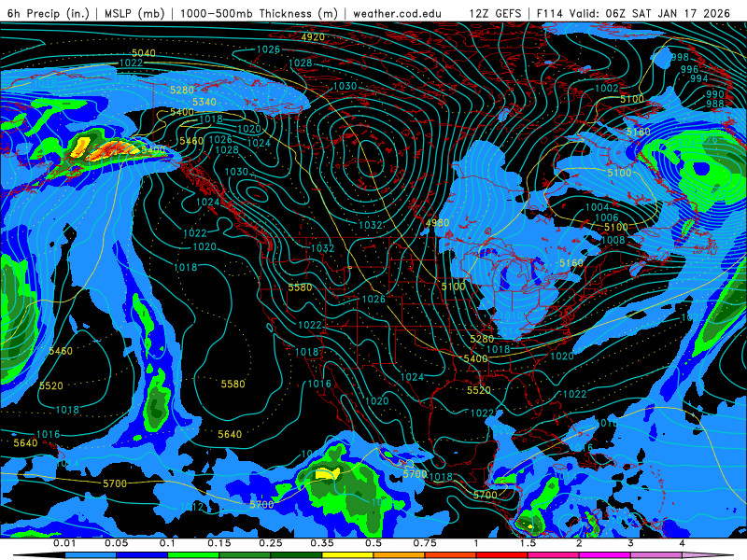The height and width of the screenshot is (560, 747).
Task: Click the '1.5' legend value
Action: click(528, 543)
